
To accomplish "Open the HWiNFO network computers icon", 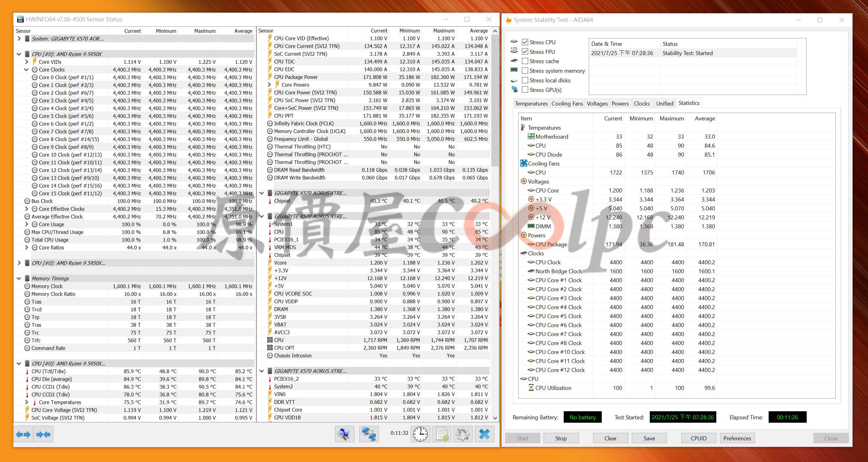I will pyautogui.click(x=369, y=434).
